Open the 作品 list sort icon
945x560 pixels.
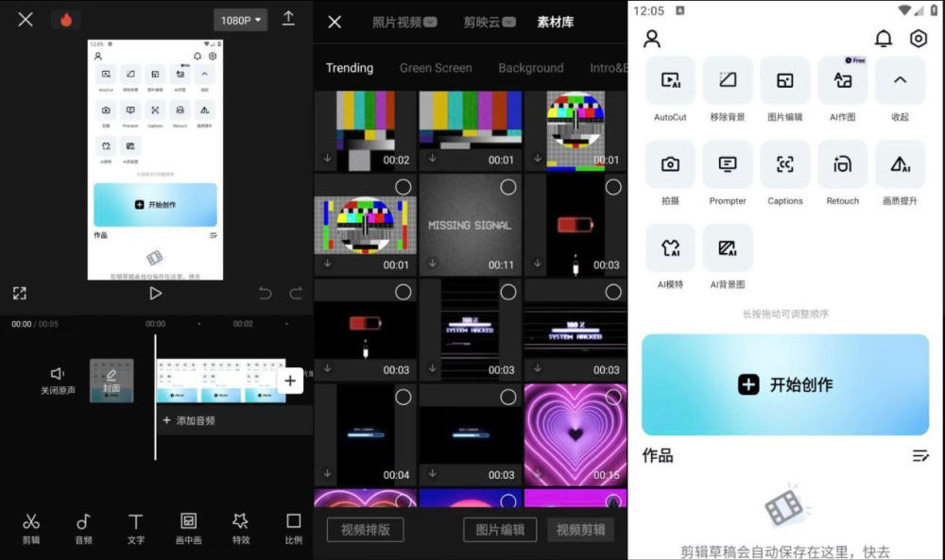tap(919, 456)
